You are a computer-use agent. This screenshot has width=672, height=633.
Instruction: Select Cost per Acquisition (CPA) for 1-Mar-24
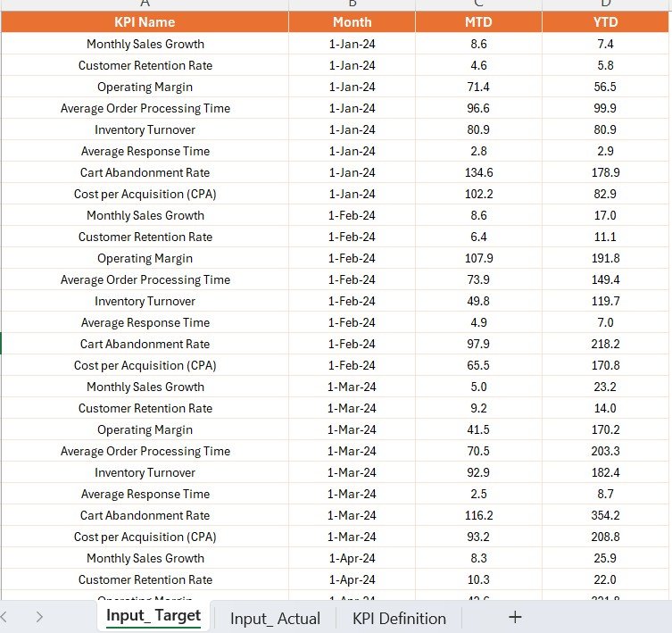pyautogui.click(x=145, y=537)
